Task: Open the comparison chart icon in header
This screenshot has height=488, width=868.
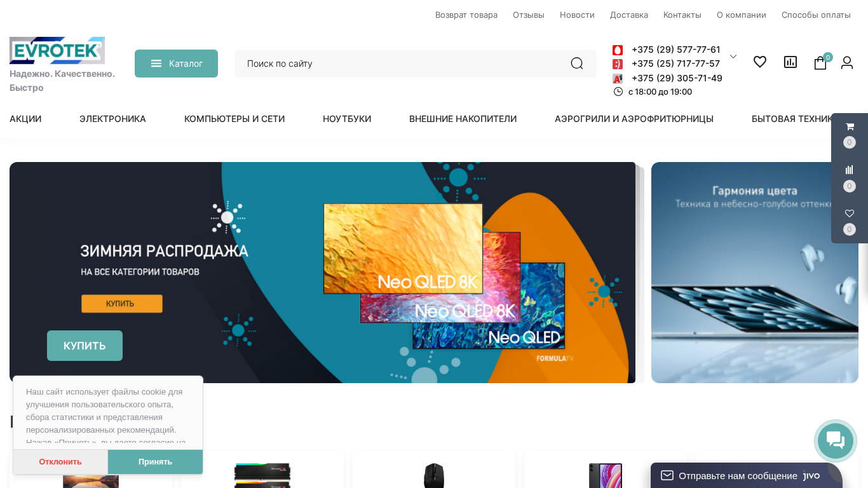Action: (790, 62)
